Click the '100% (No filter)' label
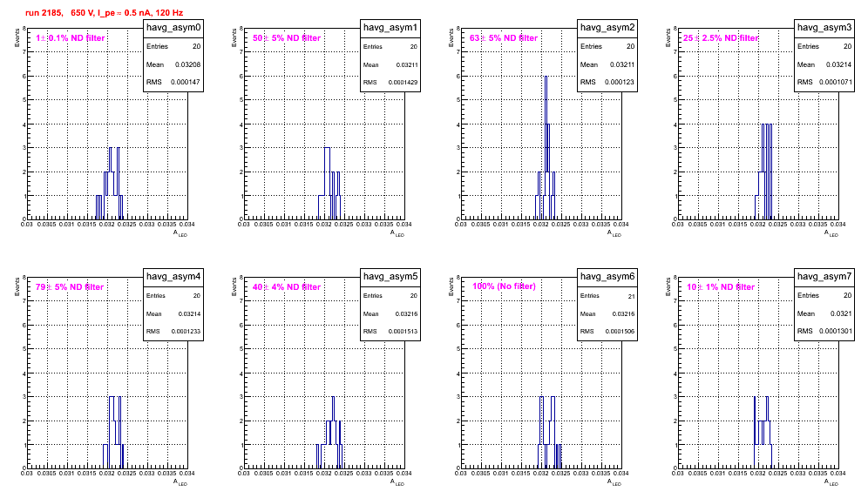 pyautogui.click(x=505, y=286)
